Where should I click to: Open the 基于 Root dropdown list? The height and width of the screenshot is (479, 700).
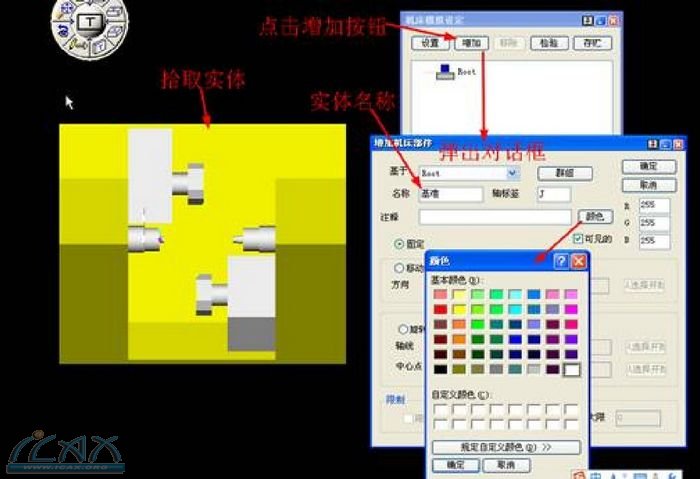(512, 173)
